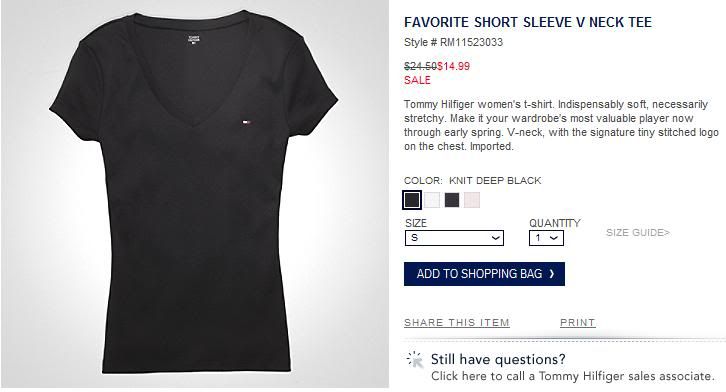Click the Style # RM11523033 text
The width and height of the screenshot is (726, 392).
pyautogui.click(x=453, y=43)
